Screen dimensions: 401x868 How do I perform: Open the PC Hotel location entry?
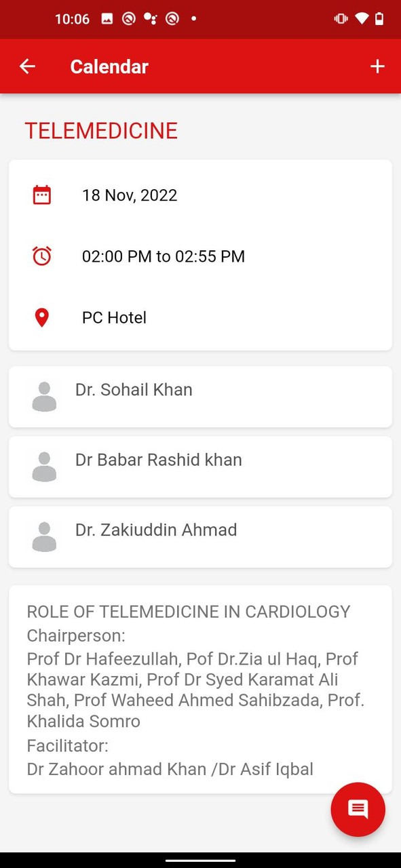click(x=114, y=317)
